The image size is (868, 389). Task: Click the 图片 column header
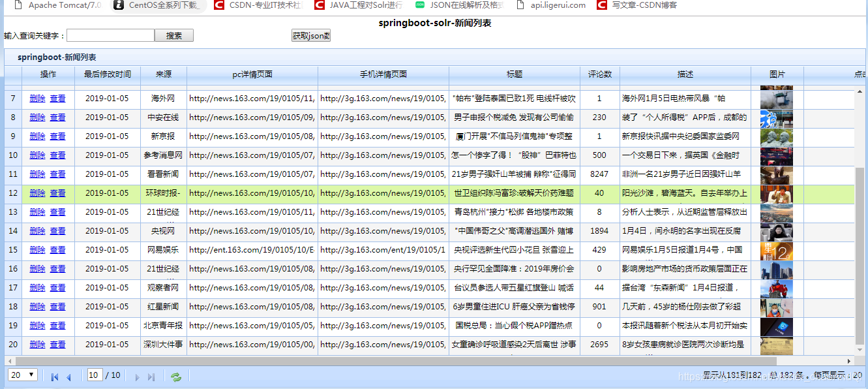point(777,74)
